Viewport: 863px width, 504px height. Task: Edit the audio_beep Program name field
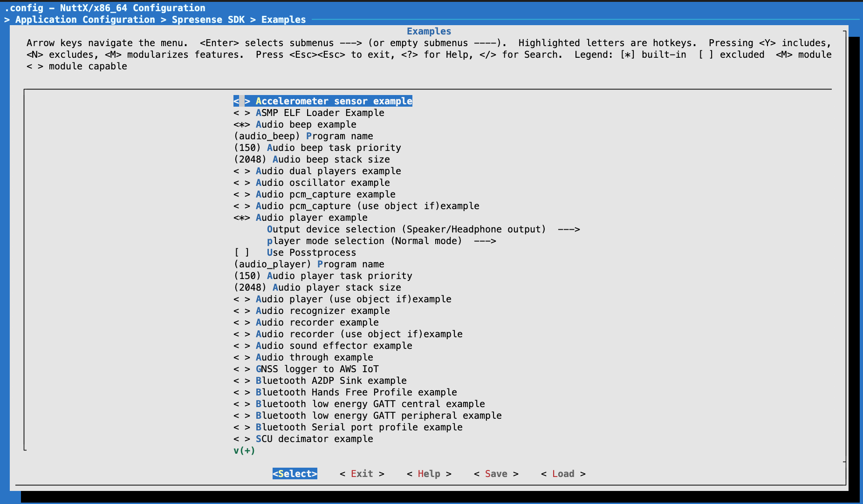(303, 136)
